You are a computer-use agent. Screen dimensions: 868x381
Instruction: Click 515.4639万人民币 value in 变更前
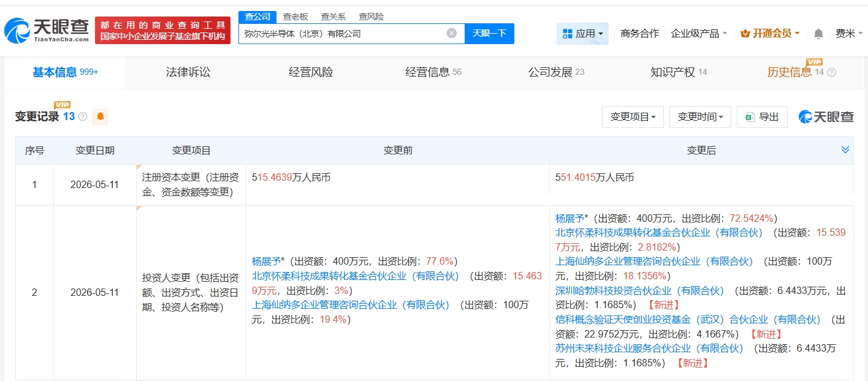291,178
